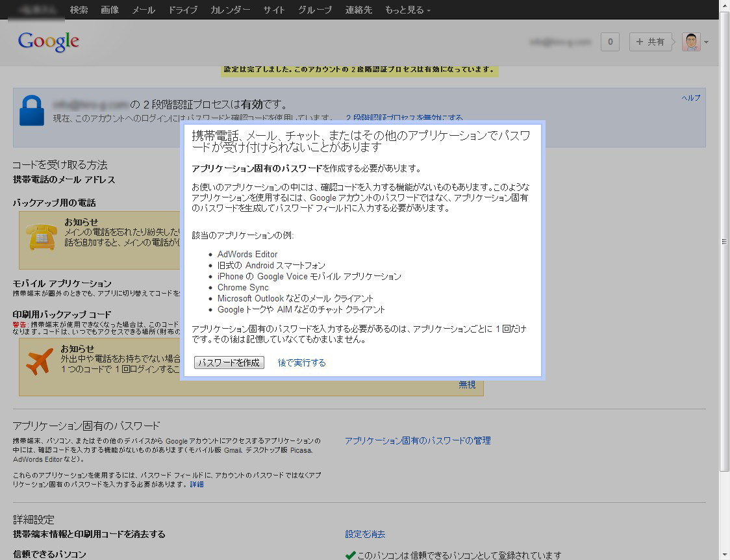
Task: Click the 設定を消去 link
Action: tap(365, 534)
